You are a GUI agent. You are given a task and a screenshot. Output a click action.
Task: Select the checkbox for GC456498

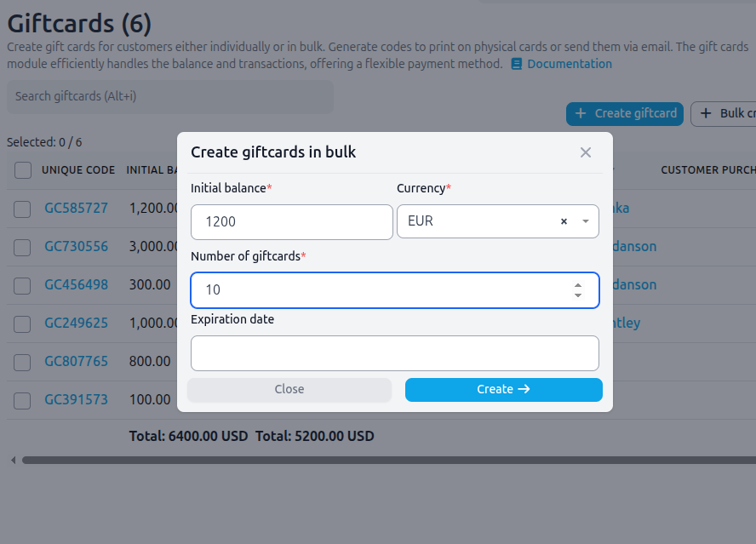pos(23,285)
